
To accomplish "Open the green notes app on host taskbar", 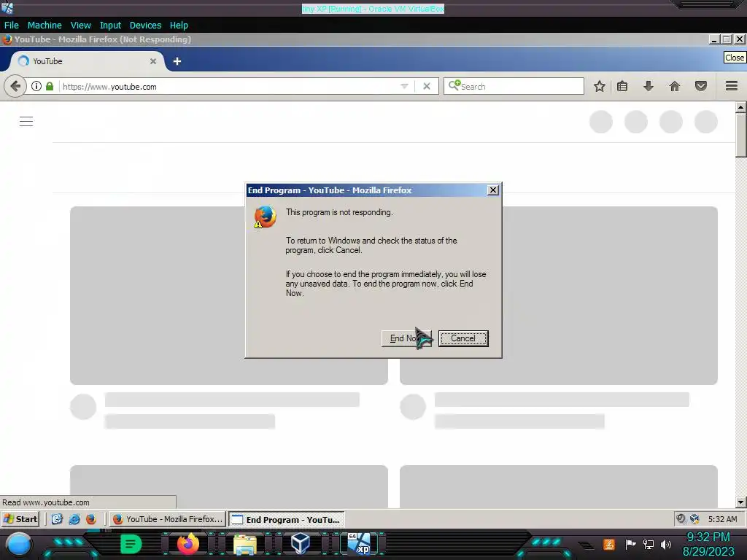I will click(131, 544).
